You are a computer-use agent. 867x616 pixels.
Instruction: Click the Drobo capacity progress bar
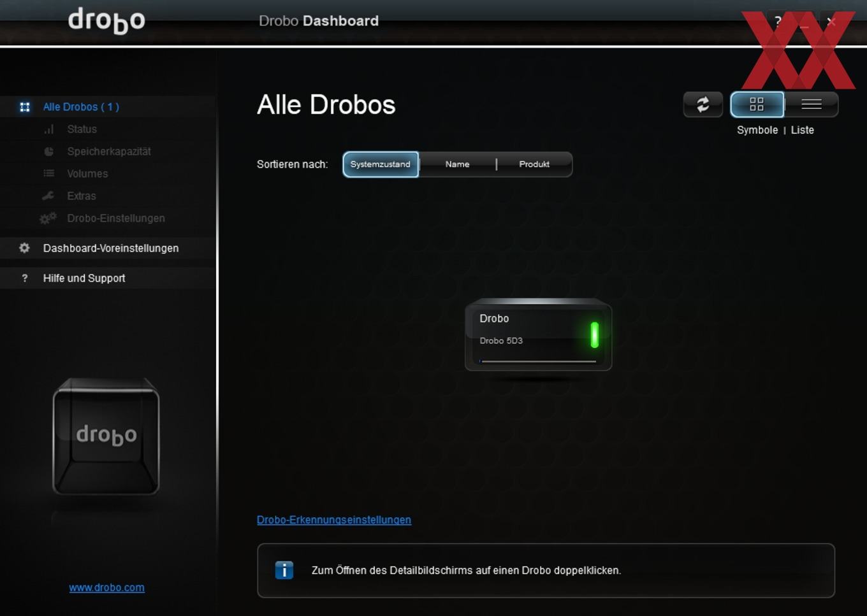click(538, 361)
